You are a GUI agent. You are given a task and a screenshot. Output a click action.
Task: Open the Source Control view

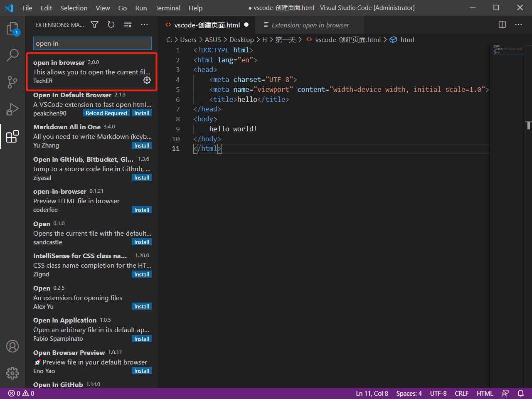pyautogui.click(x=12, y=82)
